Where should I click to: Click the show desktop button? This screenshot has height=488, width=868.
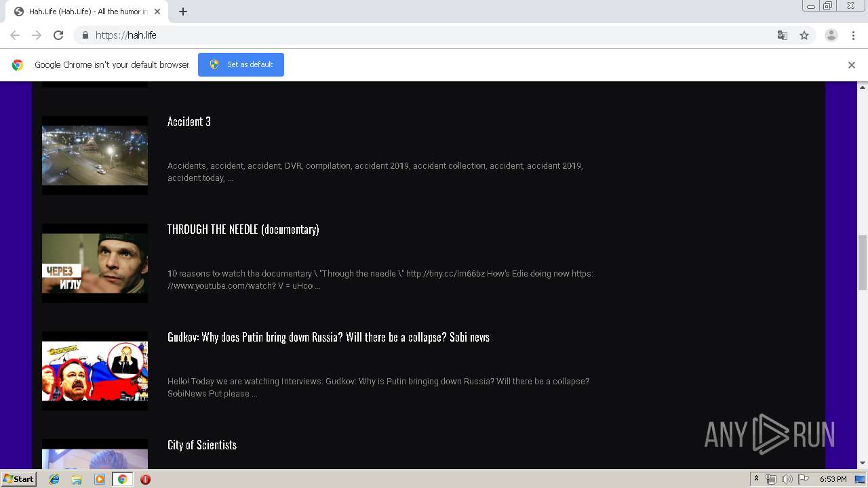click(861, 479)
